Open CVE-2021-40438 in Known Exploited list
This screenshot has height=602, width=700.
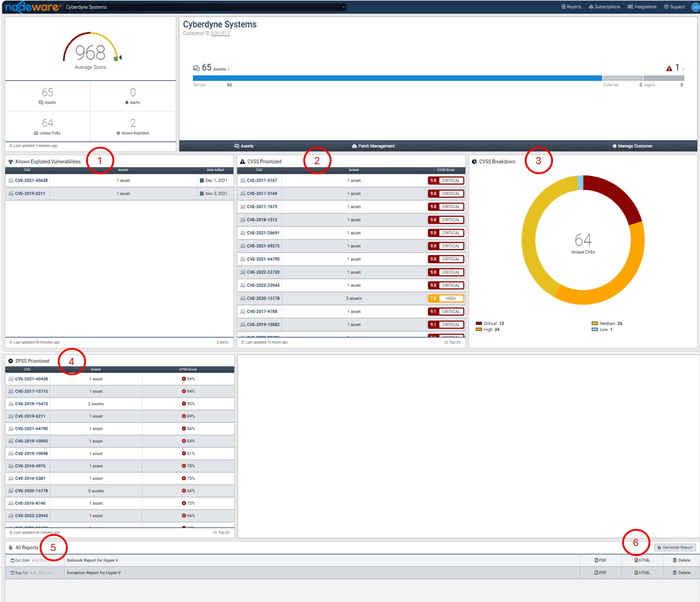[31, 181]
